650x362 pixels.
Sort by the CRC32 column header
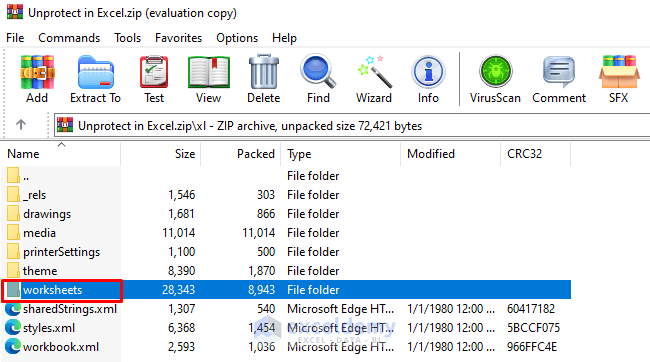[x=536, y=154]
